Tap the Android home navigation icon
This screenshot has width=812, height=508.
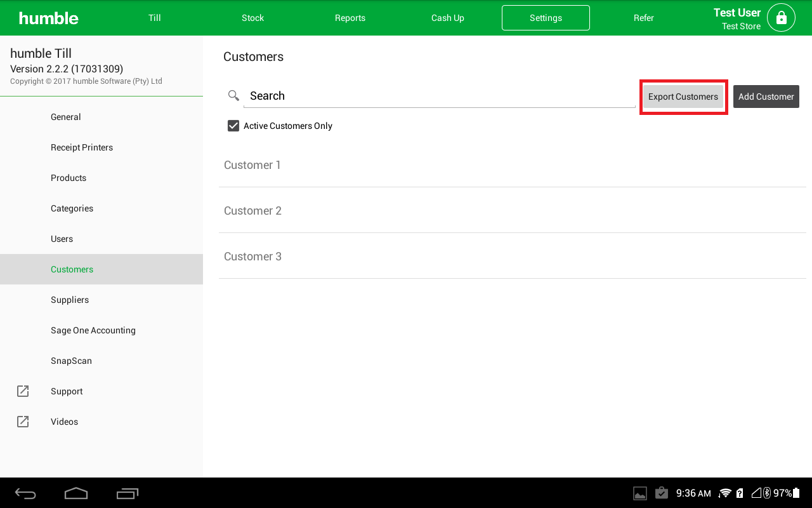coord(76,493)
